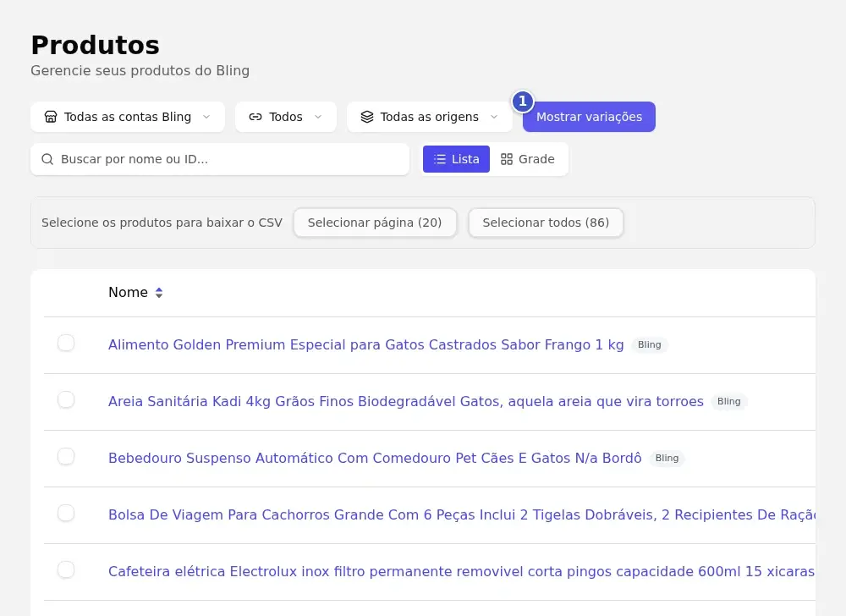Click the list icon in Lista view button
This screenshot has width=846, height=616.
(440, 159)
